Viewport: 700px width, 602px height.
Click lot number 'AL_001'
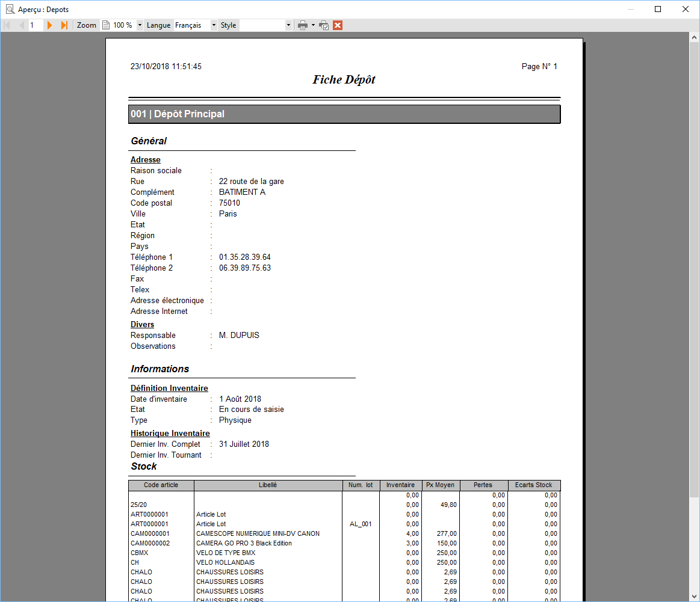361,524
